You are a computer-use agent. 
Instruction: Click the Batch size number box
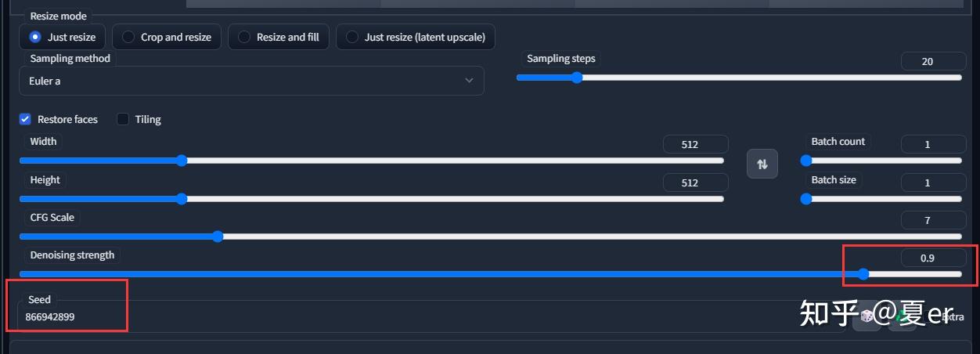coord(933,182)
